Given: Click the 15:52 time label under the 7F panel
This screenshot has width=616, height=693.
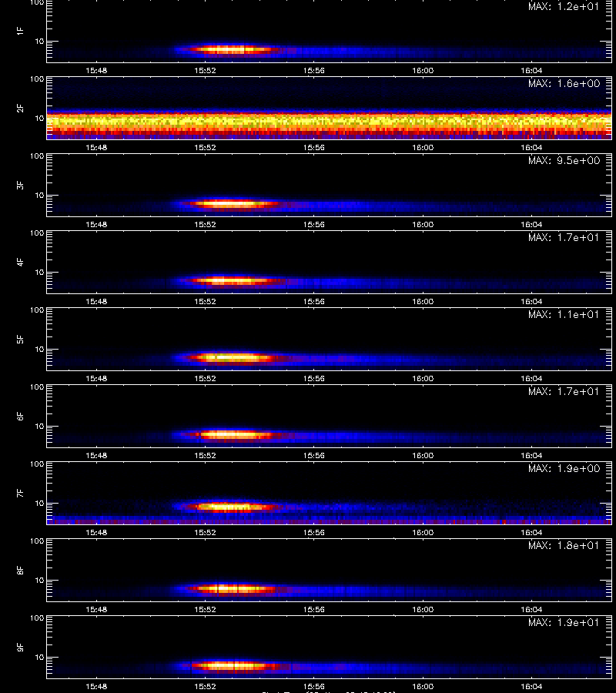Looking at the screenshot, I should pos(205,532).
